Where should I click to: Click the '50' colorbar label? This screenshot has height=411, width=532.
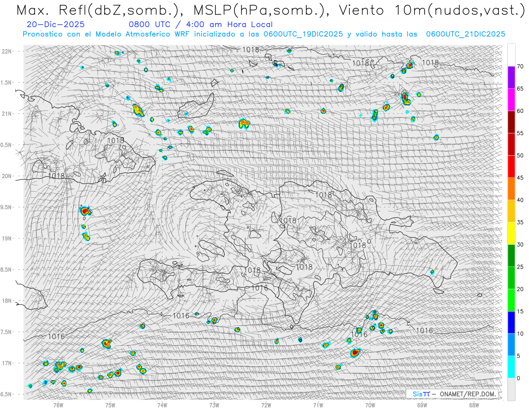pyautogui.click(x=520, y=156)
